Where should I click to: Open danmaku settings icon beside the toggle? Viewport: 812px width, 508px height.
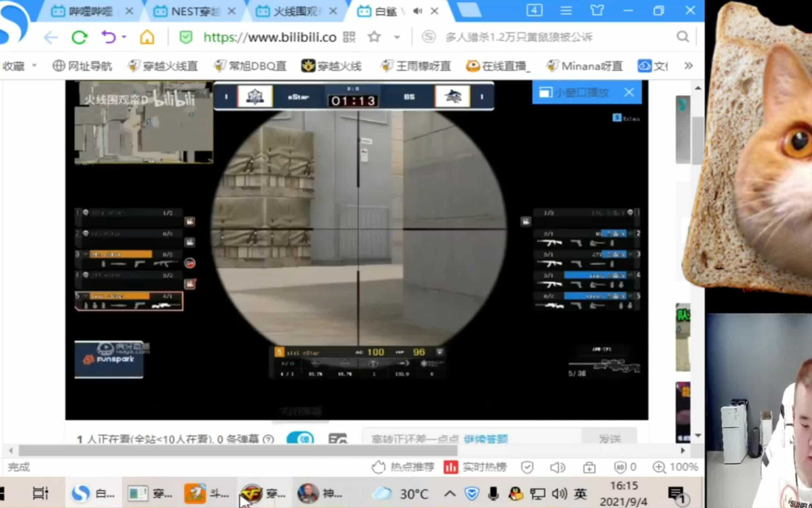pyautogui.click(x=338, y=439)
